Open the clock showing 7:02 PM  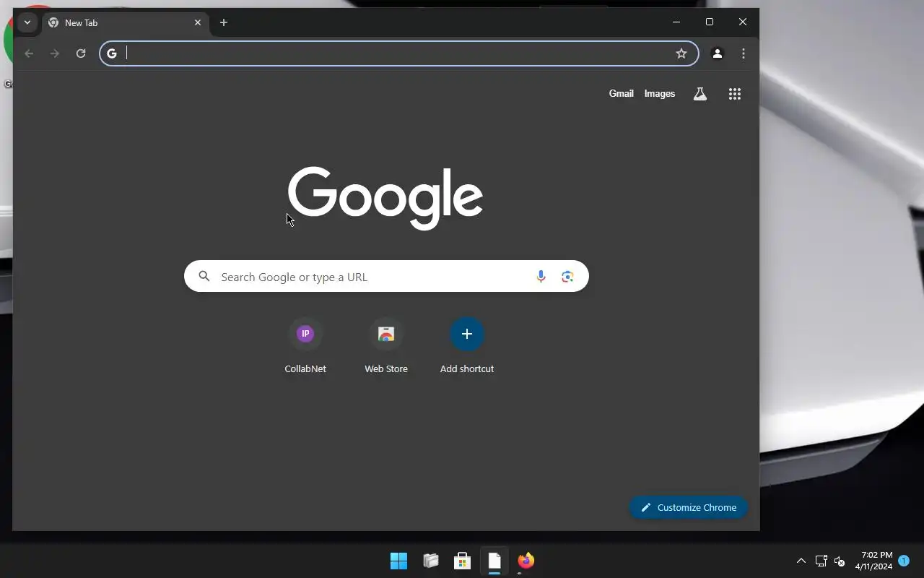(x=874, y=561)
